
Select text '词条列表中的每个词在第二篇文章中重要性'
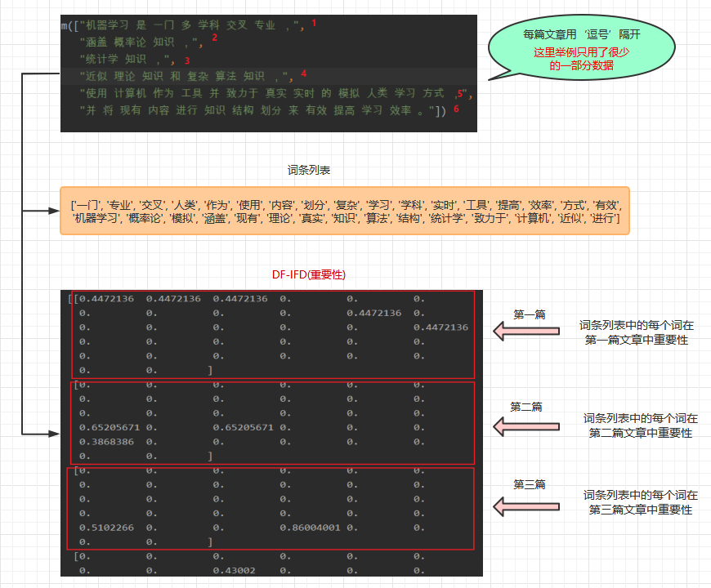pos(640,425)
